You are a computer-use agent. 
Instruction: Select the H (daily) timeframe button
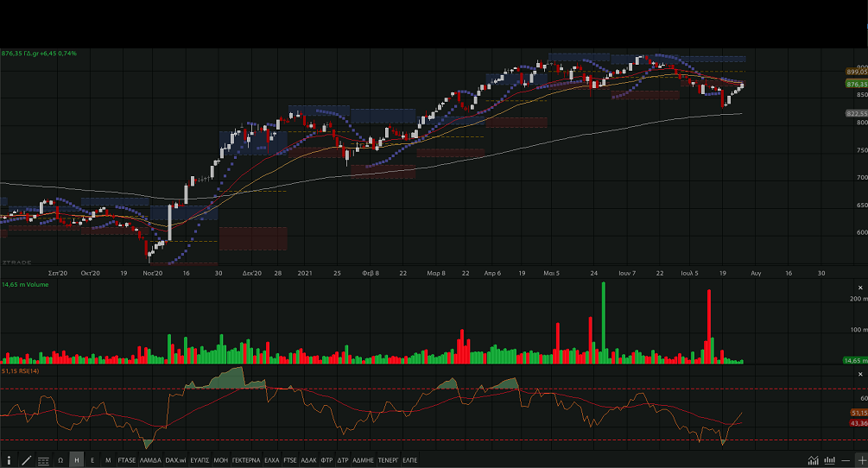(x=76, y=460)
